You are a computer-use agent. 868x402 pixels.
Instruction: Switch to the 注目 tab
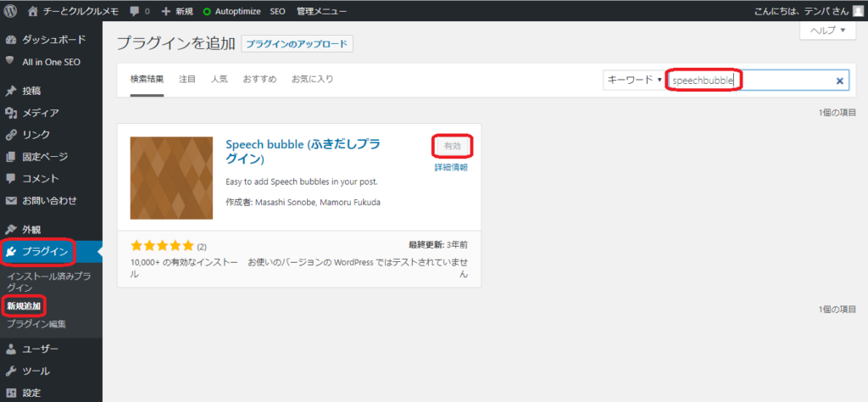(x=187, y=79)
